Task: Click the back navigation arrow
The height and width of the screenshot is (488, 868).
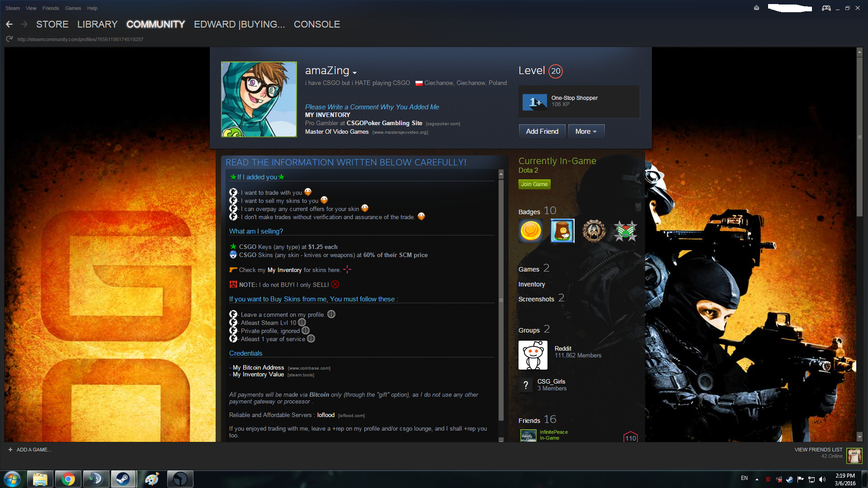Action: [9, 24]
